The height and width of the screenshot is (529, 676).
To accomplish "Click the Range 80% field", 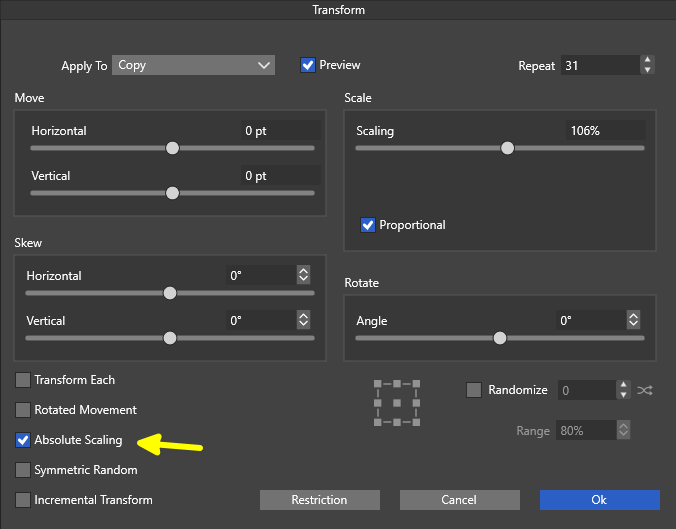I will (586, 430).
